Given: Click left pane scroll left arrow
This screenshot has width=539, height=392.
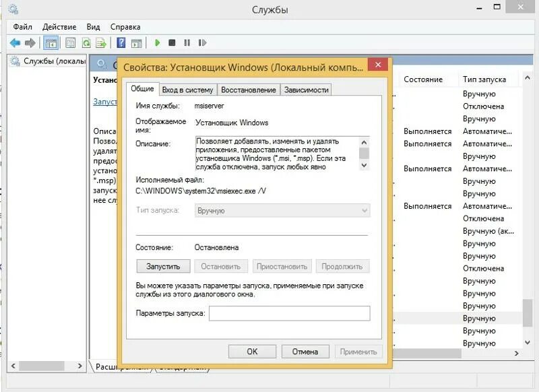Looking at the screenshot, I should point(13,366).
